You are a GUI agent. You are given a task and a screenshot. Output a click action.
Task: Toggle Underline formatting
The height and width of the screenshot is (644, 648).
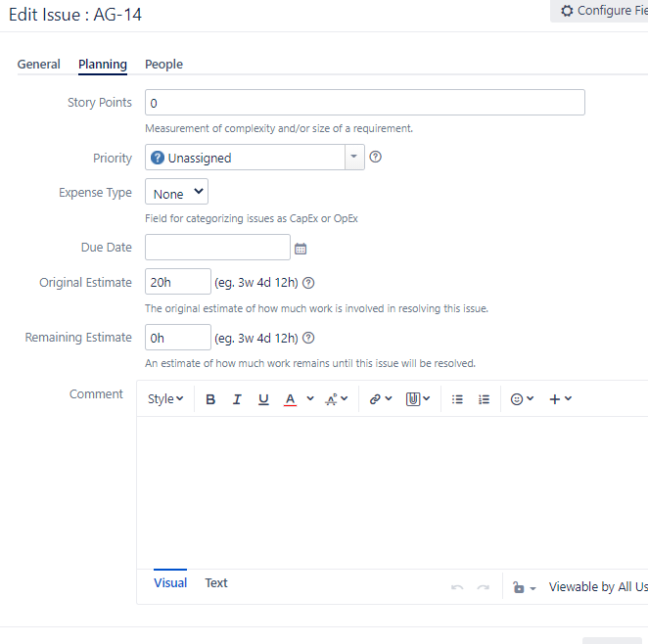(x=263, y=399)
